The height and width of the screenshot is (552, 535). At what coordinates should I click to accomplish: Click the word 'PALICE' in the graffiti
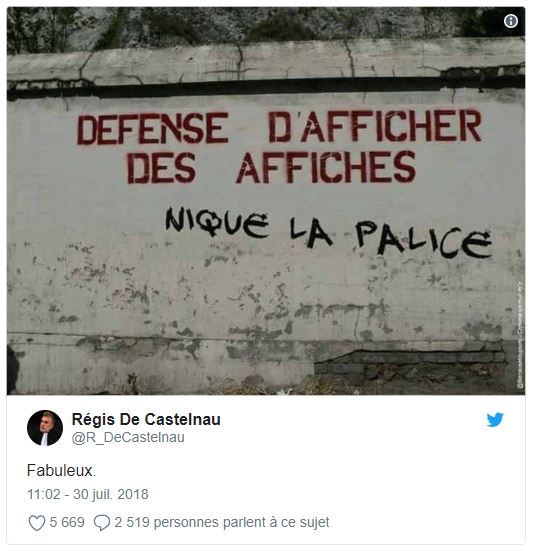(x=423, y=239)
